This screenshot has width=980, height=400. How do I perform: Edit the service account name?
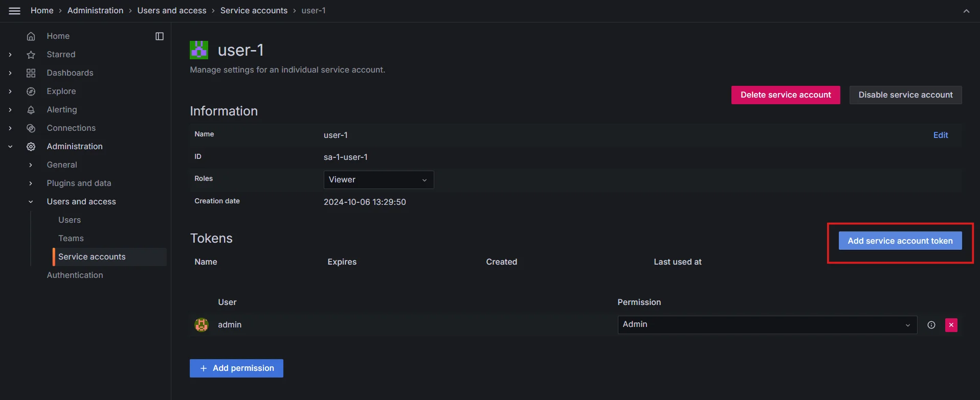pos(941,135)
